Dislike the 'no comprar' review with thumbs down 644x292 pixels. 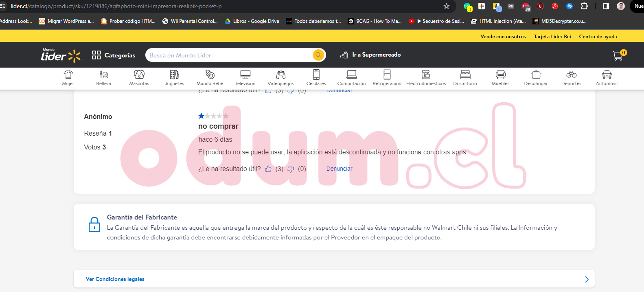[x=291, y=169]
